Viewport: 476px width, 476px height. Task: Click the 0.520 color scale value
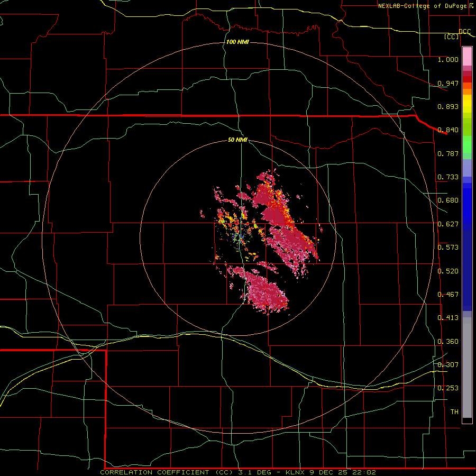pos(448,271)
